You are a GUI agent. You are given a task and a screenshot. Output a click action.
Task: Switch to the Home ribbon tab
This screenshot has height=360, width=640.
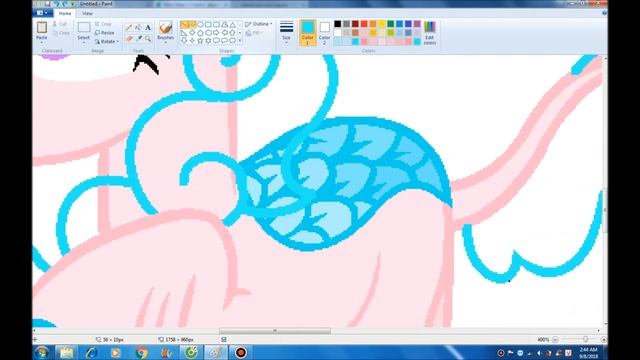point(65,13)
